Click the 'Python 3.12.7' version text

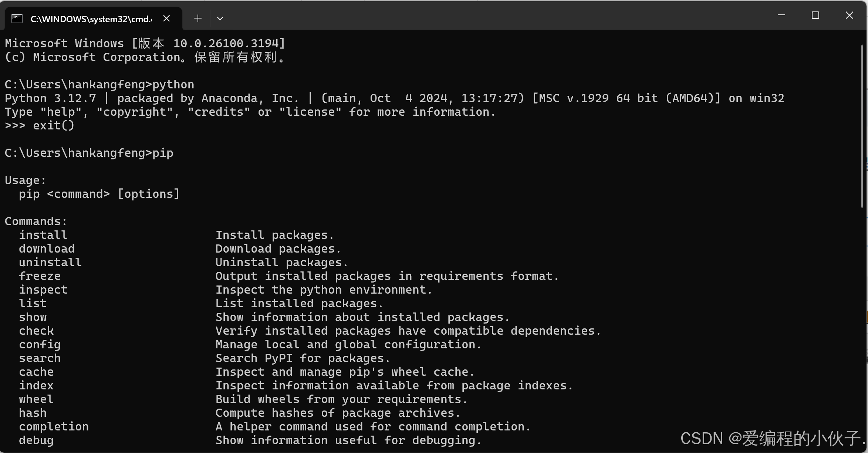point(50,98)
